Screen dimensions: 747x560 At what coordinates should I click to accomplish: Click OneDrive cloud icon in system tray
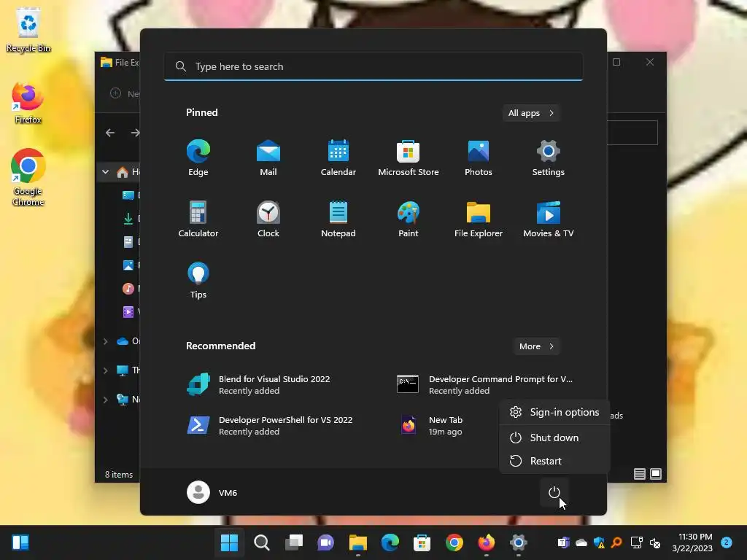[x=581, y=542]
